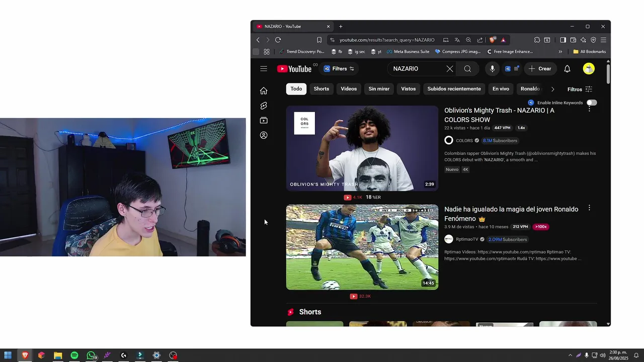Toggle the browser sidebar panel icon
644x362 pixels.
pyautogui.click(x=563, y=40)
